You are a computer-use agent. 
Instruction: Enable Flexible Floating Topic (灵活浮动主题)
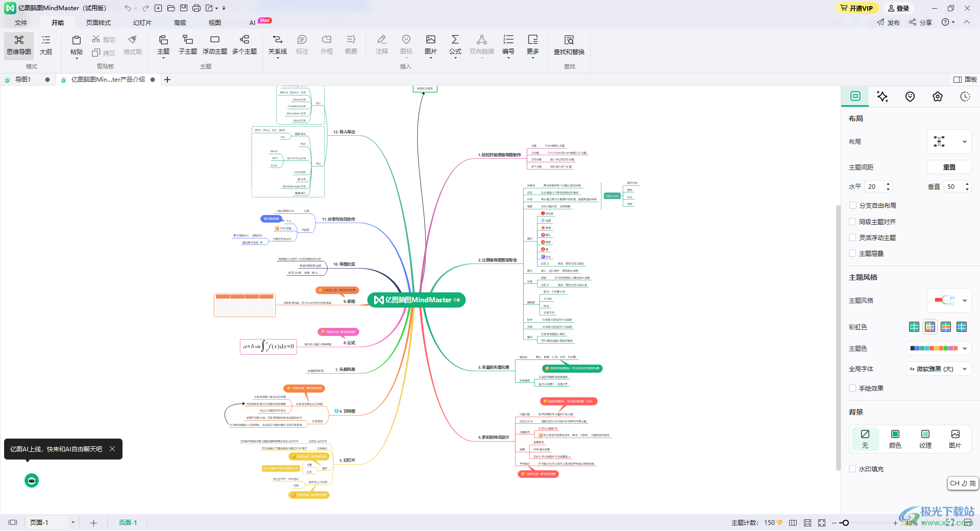[x=852, y=237]
